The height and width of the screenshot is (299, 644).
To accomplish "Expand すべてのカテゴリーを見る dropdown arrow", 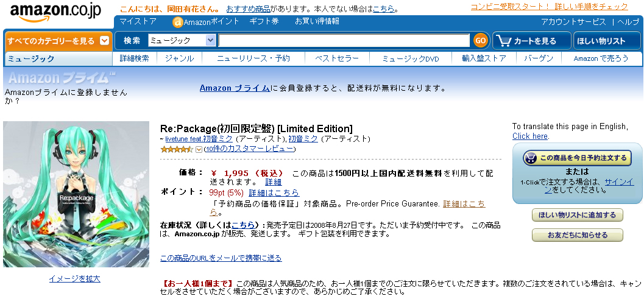I will coord(104,41).
